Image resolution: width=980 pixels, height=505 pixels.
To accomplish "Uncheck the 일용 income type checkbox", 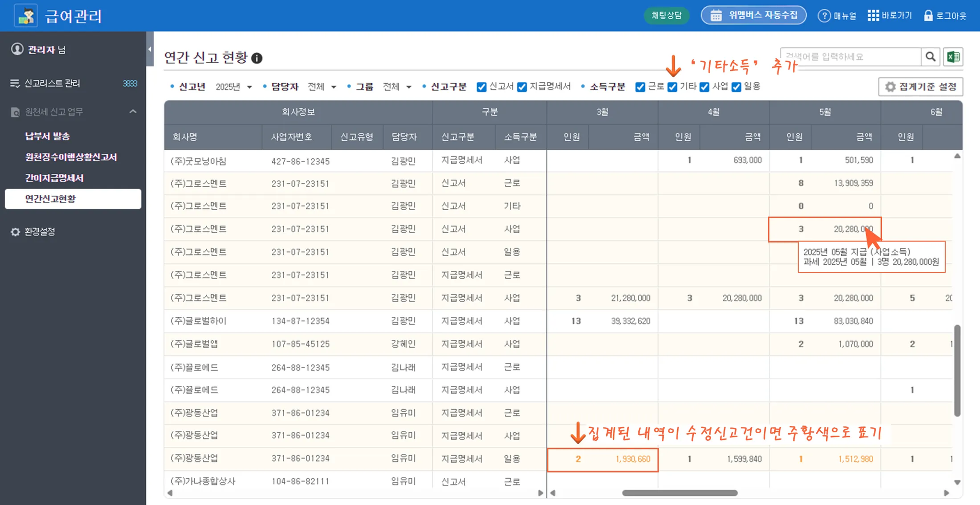I will (x=736, y=87).
